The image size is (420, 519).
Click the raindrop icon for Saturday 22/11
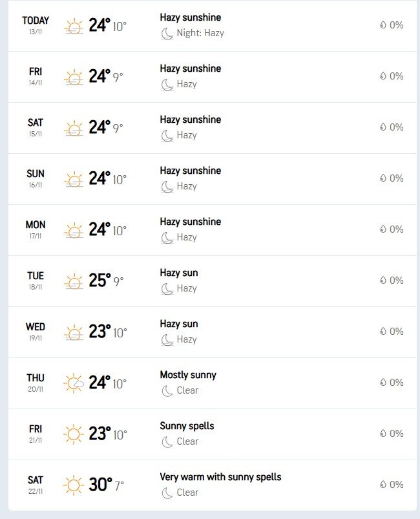383,485
